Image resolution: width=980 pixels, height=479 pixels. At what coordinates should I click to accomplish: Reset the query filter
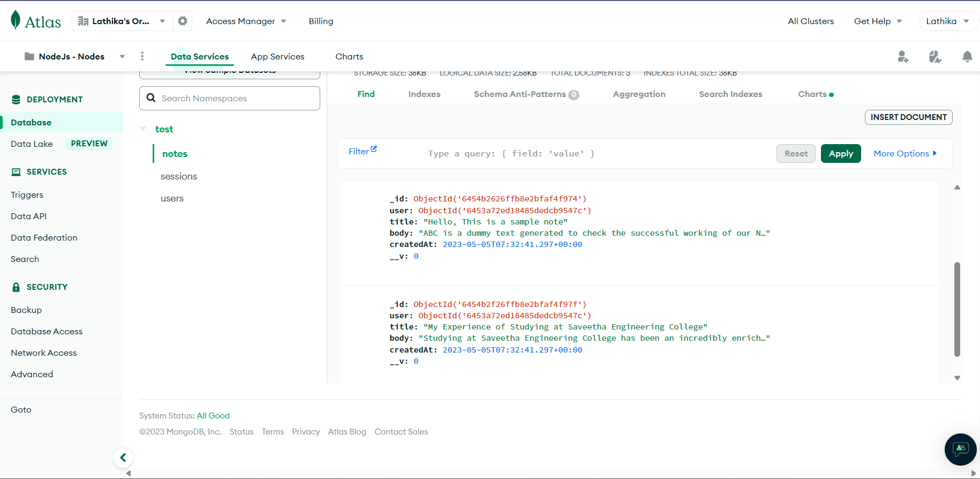tap(796, 154)
